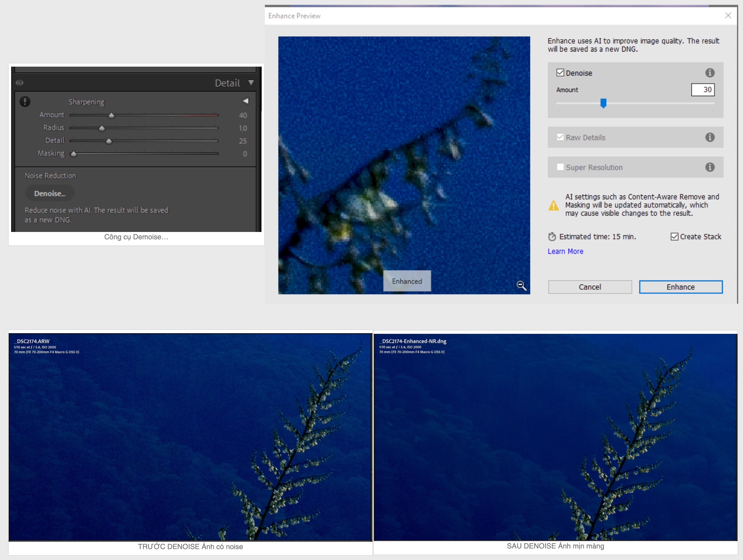Viewport: 743px width, 560px height.
Task: Zoom out preview with magnifier icon
Action: pos(521,285)
